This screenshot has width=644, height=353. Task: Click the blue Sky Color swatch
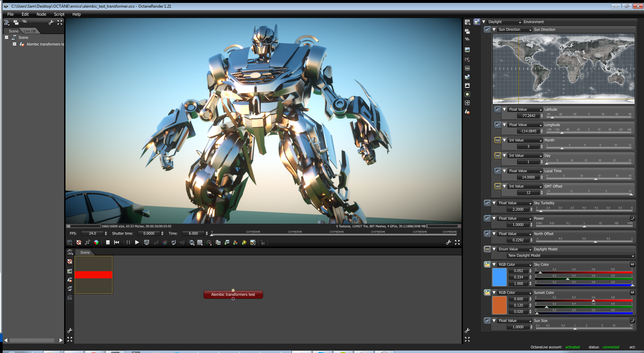point(499,277)
